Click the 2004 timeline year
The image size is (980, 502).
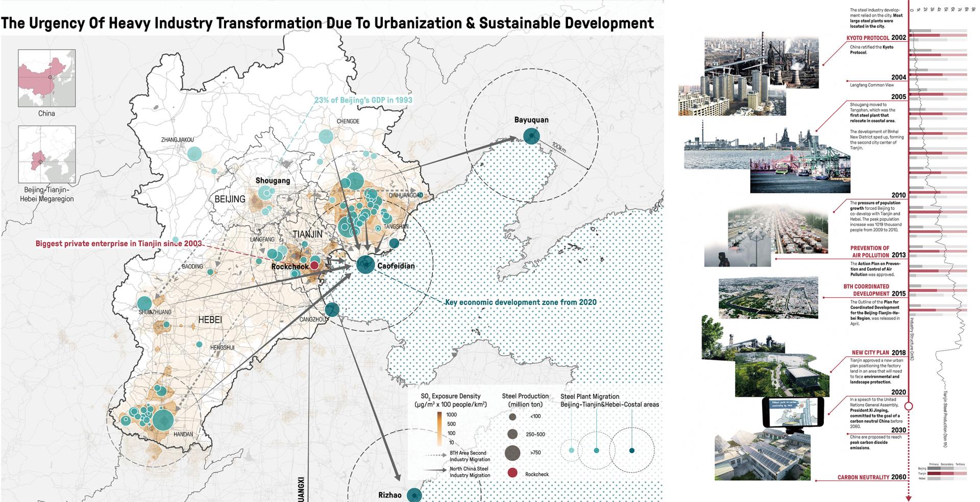click(899, 78)
